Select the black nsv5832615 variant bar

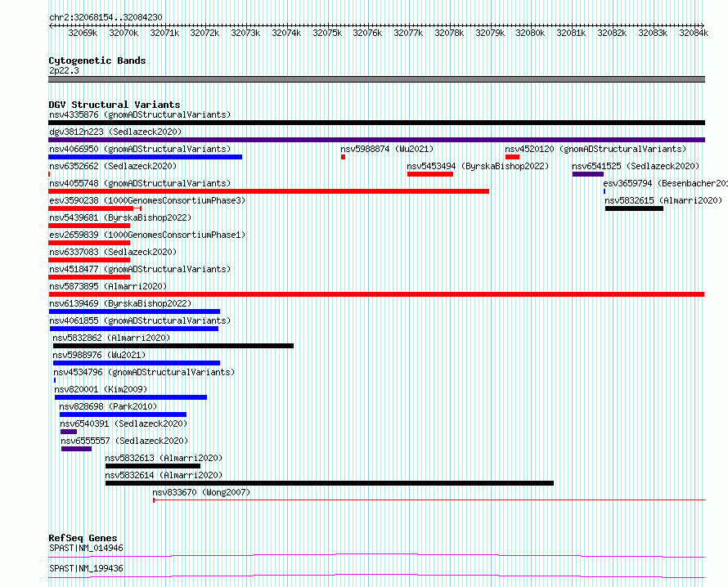click(634, 208)
